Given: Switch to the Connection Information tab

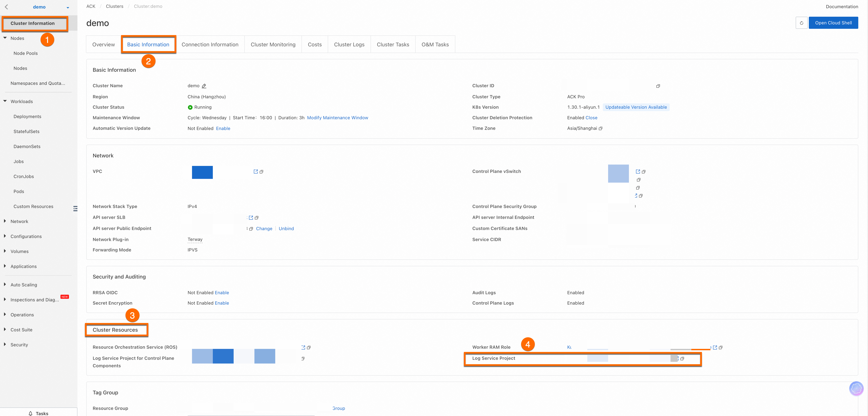Looking at the screenshot, I should pos(210,44).
